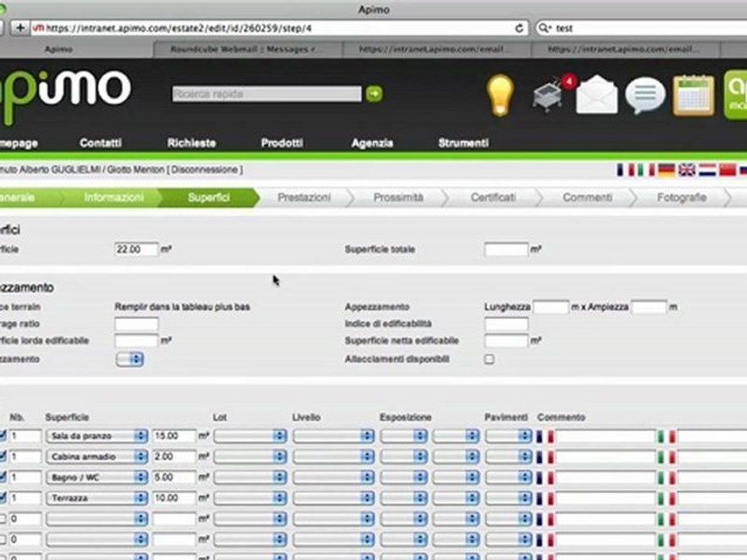747x560 pixels.
Task: Open the Terrazza room type dropdown
Action: (x=96, y=499)
